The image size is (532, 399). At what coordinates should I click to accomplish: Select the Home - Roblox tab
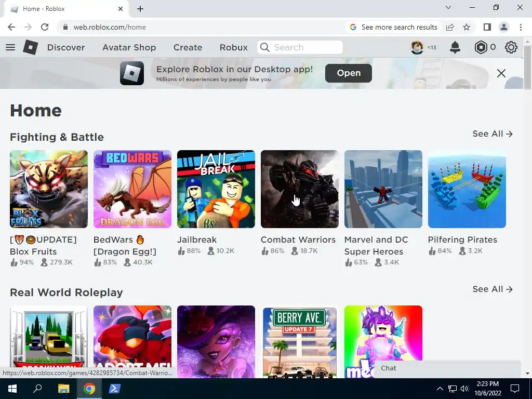[66, 9]
